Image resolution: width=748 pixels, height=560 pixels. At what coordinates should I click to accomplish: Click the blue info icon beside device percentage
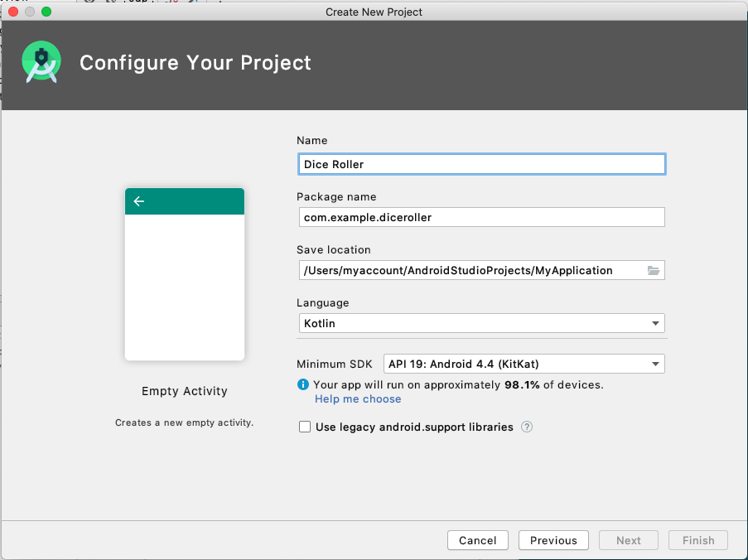(x=303, y=384)
